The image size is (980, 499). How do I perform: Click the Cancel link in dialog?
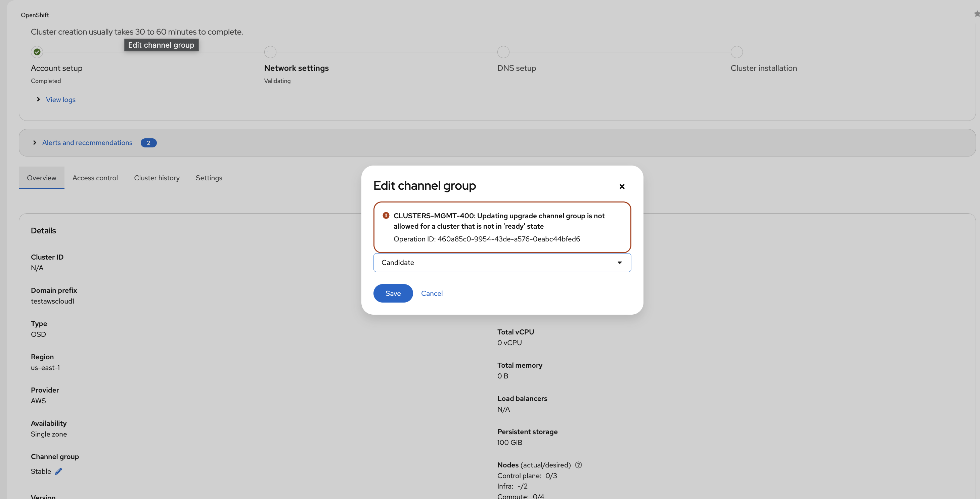click(x=432, y=293)
